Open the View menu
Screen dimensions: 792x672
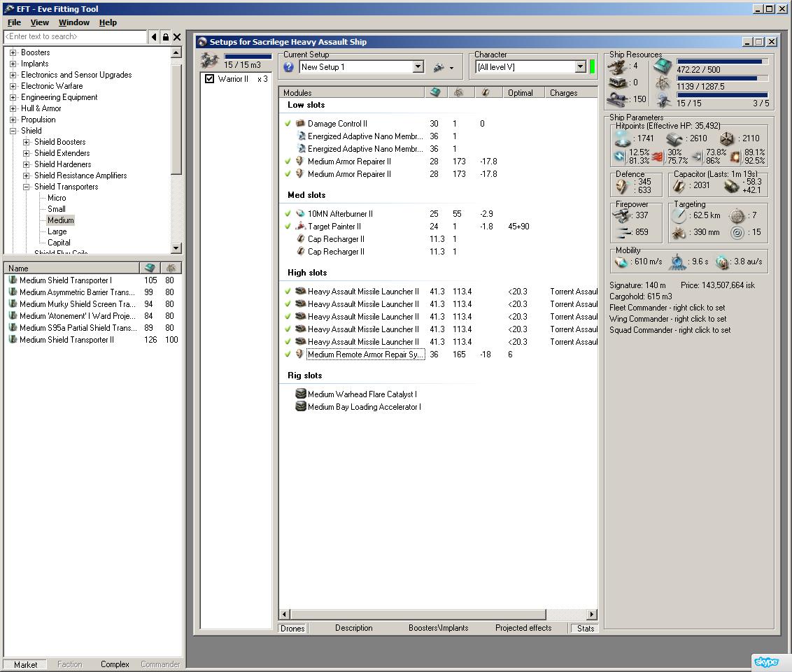pos(39,22)
